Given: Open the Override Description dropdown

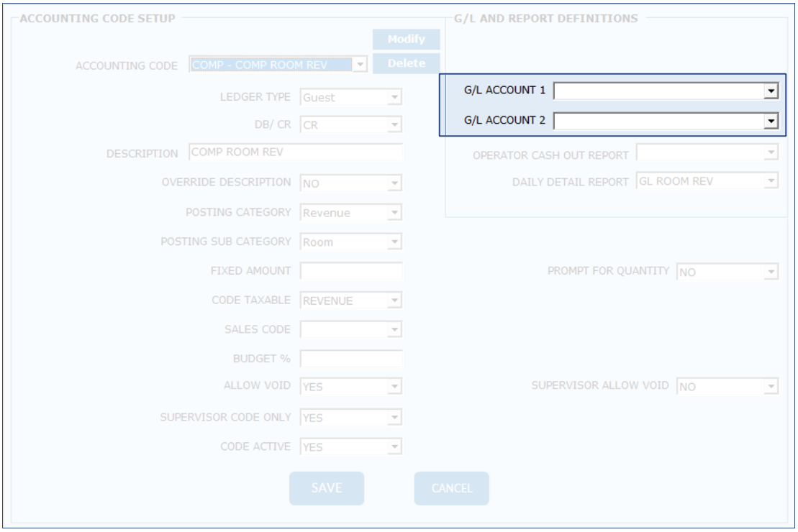Looking at the screenshot, I should point(394,183).
